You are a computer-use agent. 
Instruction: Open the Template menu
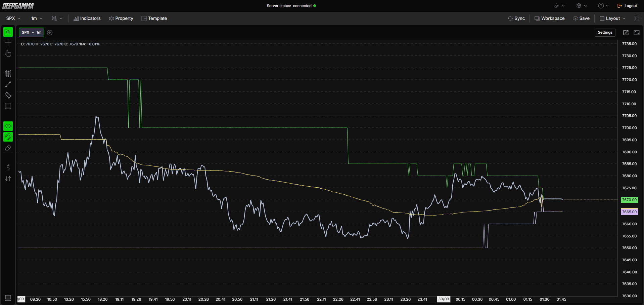pyautogui.click(x=154, y=18)
